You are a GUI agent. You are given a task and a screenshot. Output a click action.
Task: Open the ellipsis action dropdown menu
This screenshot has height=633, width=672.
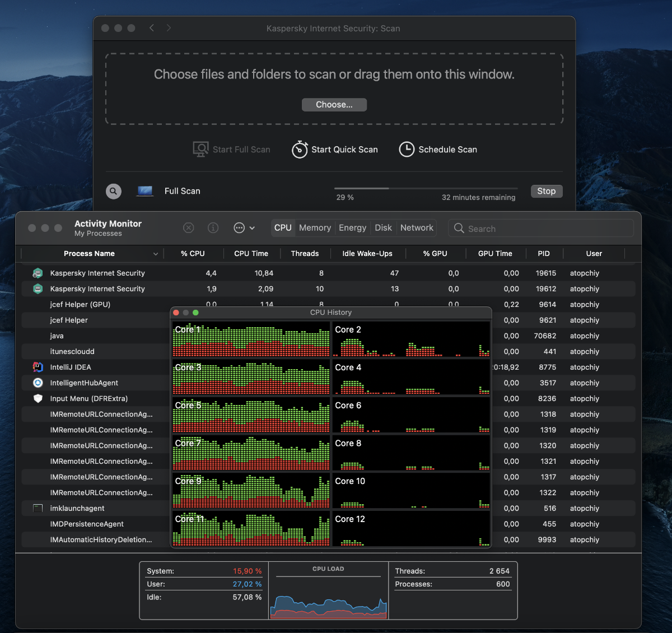[244, 228]
